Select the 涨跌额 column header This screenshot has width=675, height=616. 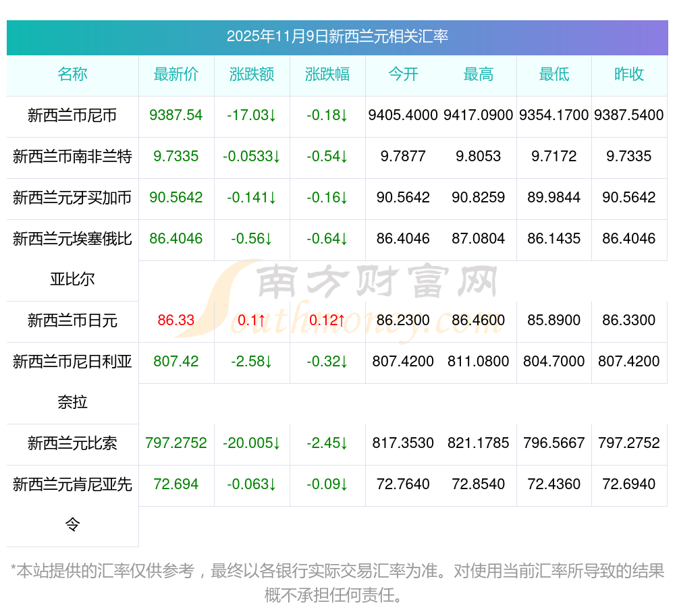(252, 74)
